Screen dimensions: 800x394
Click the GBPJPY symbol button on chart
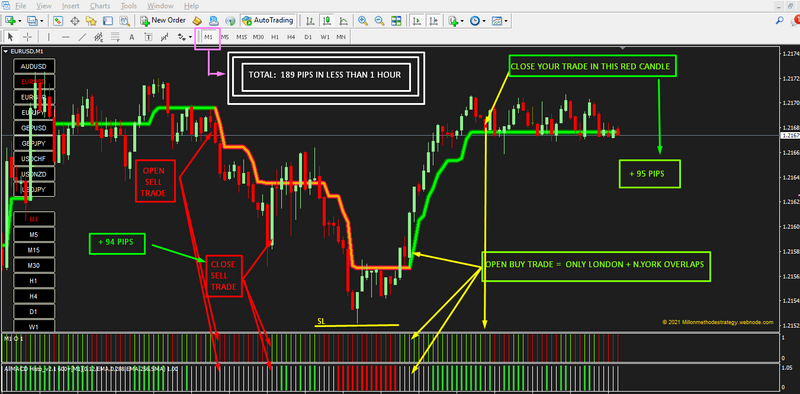34,143
